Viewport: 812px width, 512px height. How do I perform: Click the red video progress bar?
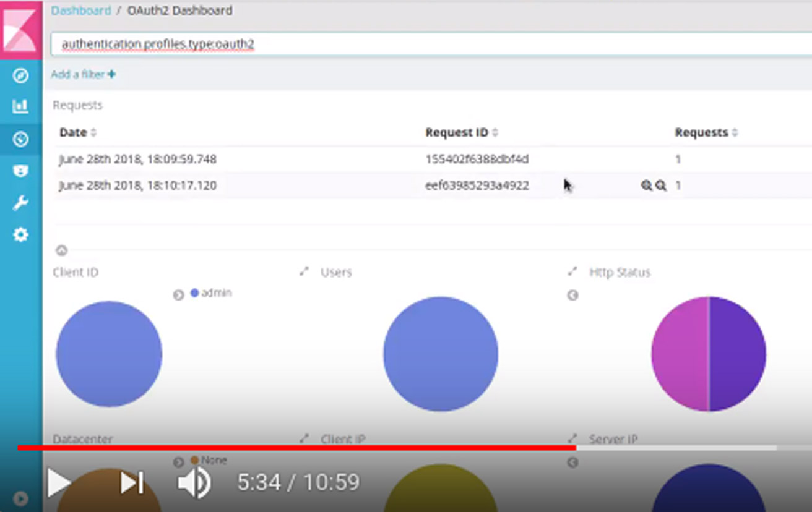pos(296,445)
